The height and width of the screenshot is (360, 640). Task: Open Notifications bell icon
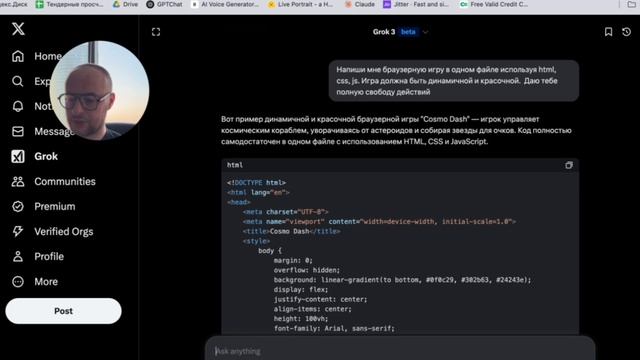coord(18,106)
